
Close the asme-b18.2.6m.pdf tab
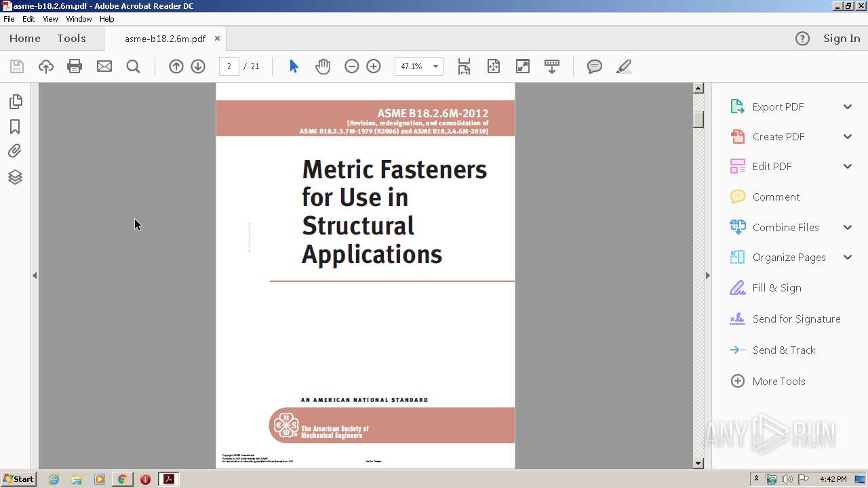point(217,39)
